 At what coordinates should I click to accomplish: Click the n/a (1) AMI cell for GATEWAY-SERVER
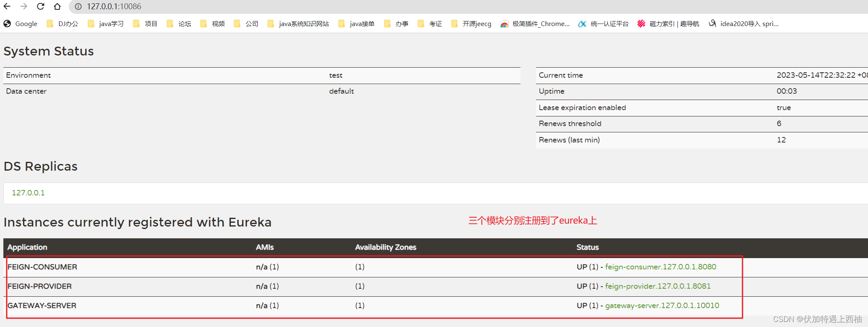coord(267,306)
